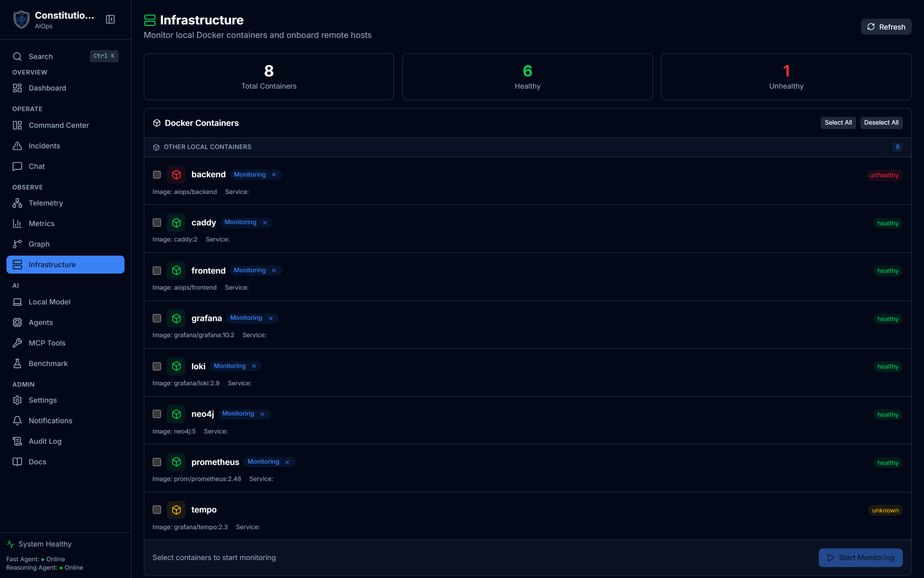Check the caddy container checkbox
Viewport: 924px width, 578px height.
157,223
